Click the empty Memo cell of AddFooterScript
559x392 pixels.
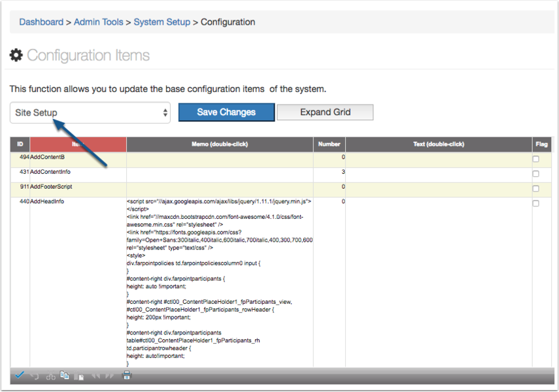tap(220, 189)
